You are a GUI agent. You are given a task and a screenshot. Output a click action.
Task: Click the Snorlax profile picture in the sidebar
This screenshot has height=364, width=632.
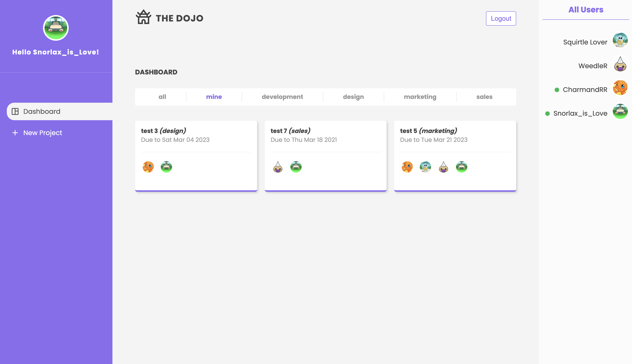[x=56, y=28]
